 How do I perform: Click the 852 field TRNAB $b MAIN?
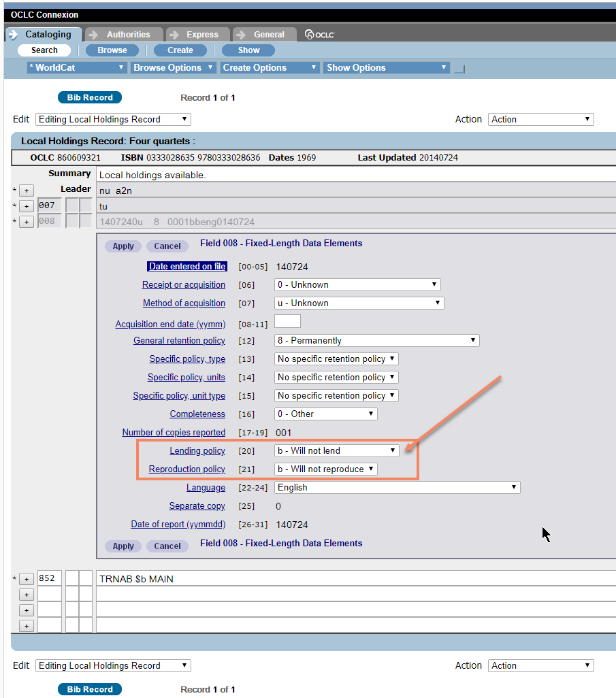(356, 579)
